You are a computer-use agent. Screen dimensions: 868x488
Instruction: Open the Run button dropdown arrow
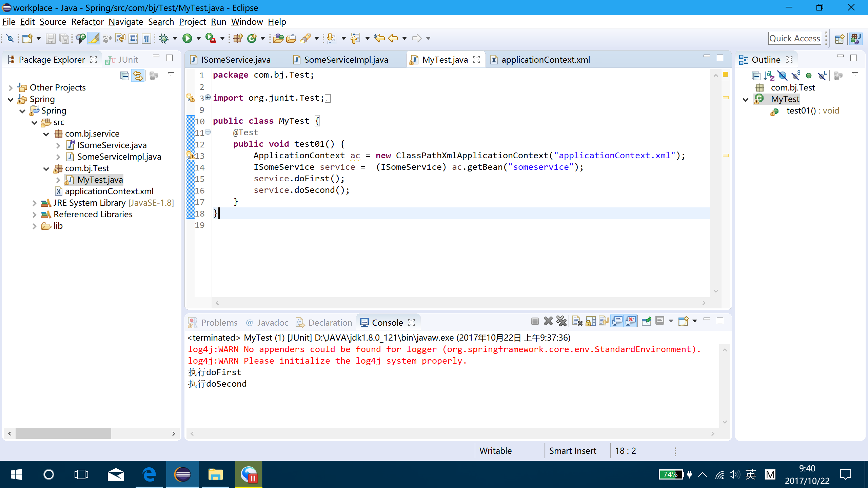point(199,38)
